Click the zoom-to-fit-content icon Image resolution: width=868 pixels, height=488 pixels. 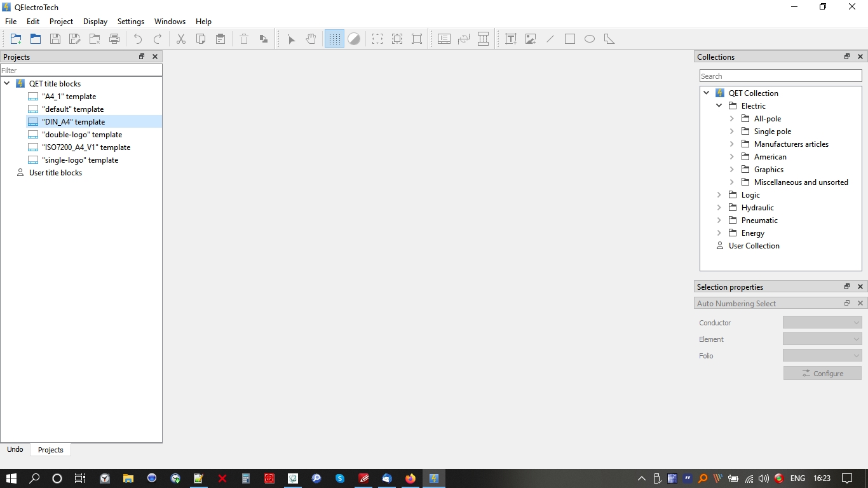click(x=397, y=39)
